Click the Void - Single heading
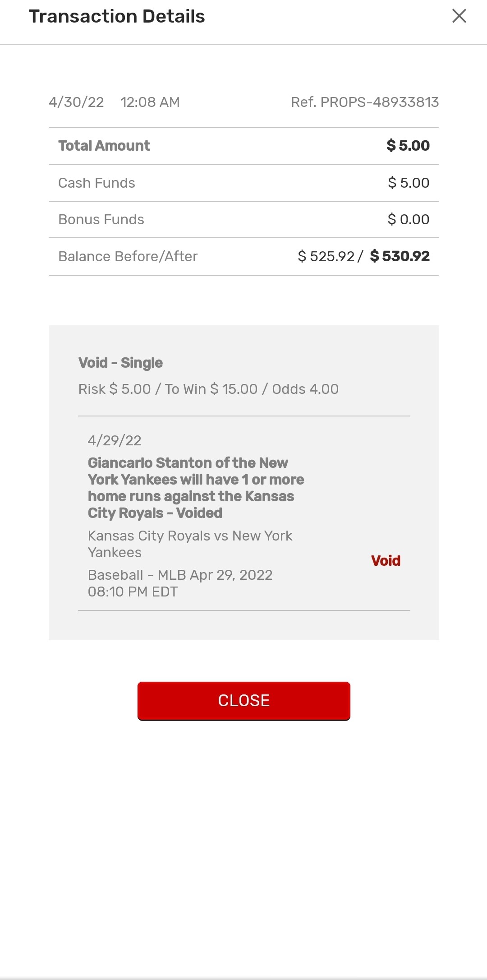This screenshot has width=487, height=980. [120, 363]
